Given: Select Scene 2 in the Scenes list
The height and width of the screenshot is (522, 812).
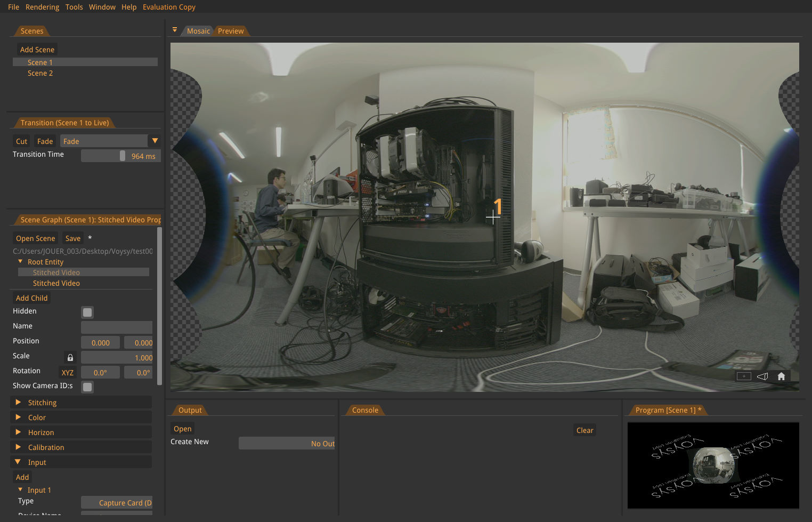Looking at the screenshot, I should 40,73.
